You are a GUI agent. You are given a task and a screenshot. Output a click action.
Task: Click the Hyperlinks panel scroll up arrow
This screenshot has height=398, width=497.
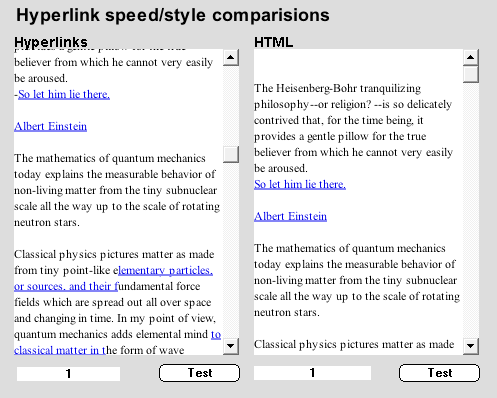(x=231, y=57)
